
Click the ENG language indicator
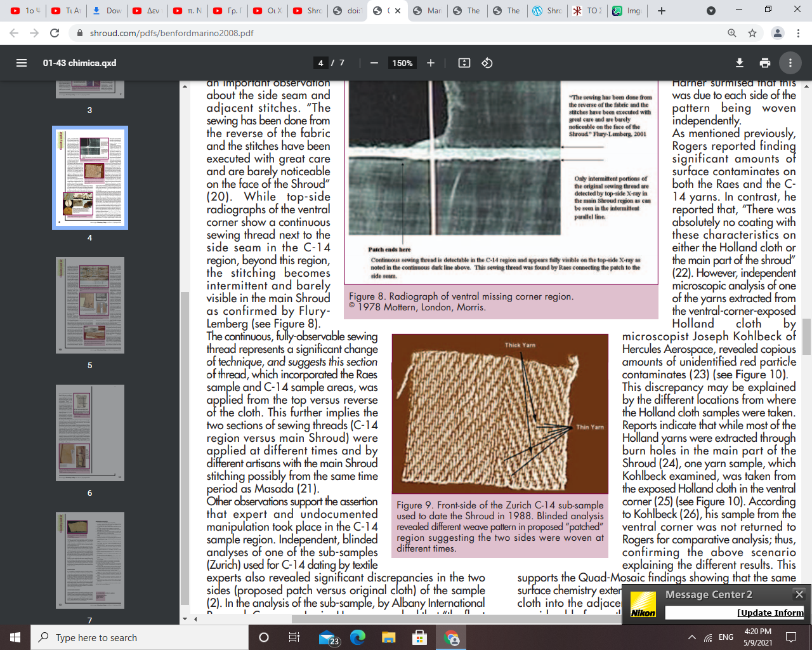(x=726, y=637)
